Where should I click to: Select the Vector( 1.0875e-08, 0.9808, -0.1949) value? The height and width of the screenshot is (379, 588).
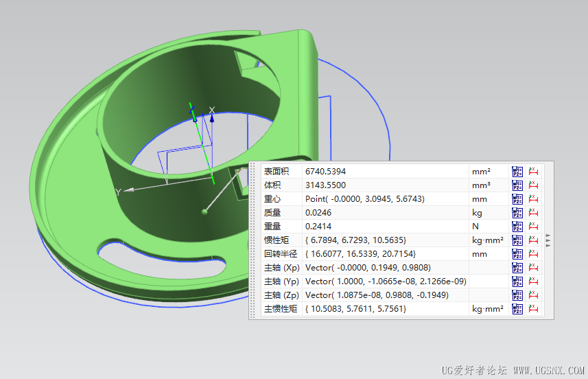point(377,295)
